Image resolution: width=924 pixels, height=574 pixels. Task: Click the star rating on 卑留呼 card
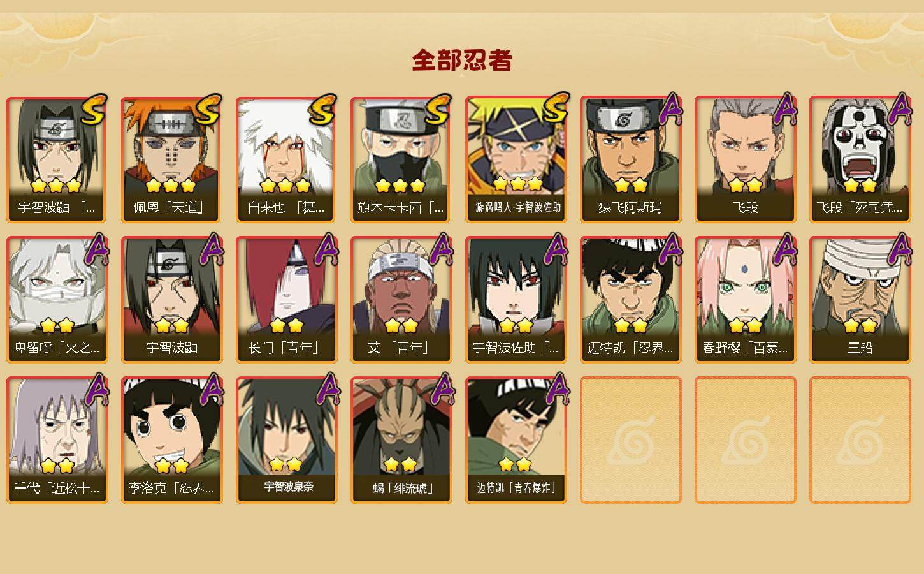(x=57, y=326)
